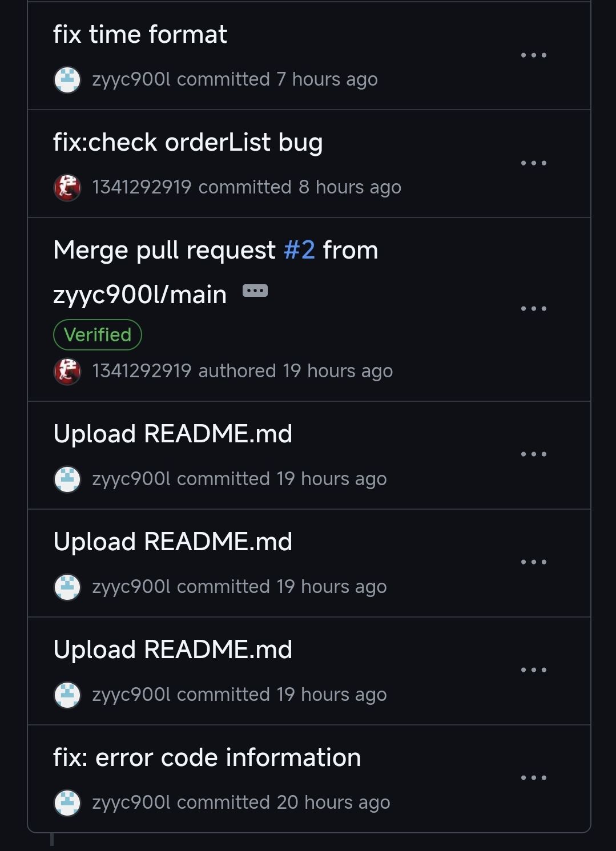This screenshot has width=616, height=851.
Task: Open the kebab menu for 'fix: error code information'
Action: [534, 777]
